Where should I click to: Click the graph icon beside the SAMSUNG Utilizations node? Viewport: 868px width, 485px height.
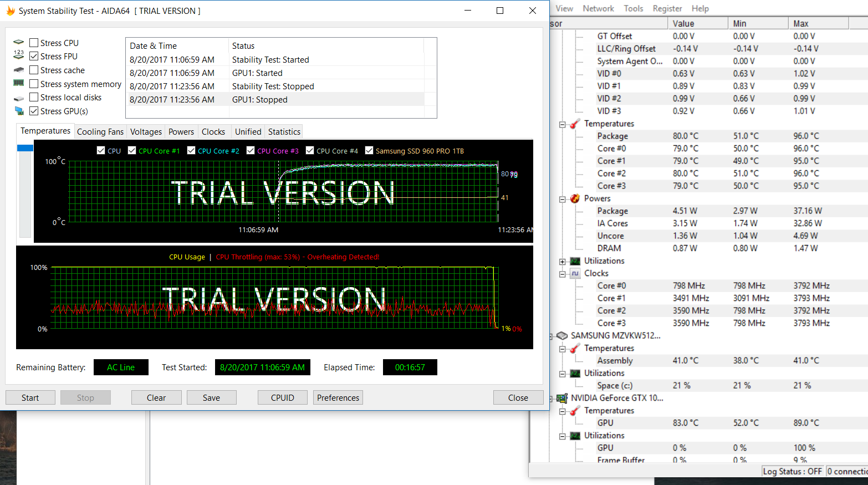[575, 374]
